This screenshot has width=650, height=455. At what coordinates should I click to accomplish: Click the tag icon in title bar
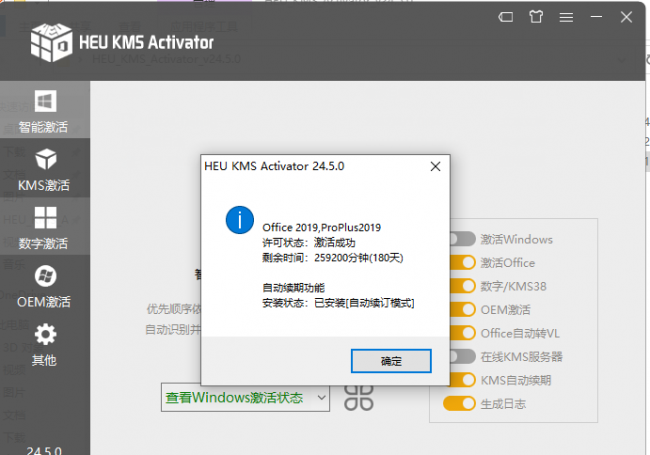pos(505,17)
